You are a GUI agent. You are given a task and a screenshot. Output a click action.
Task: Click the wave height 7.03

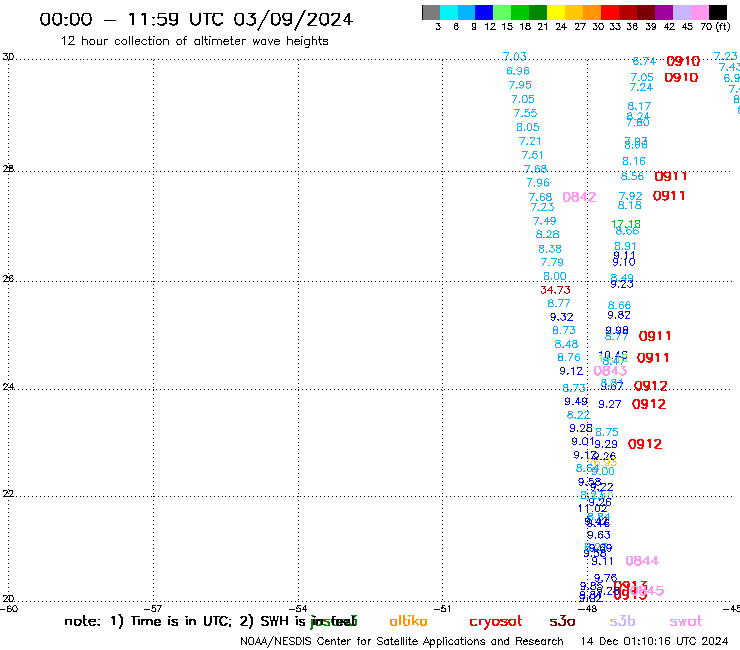[x=514, y=57]
